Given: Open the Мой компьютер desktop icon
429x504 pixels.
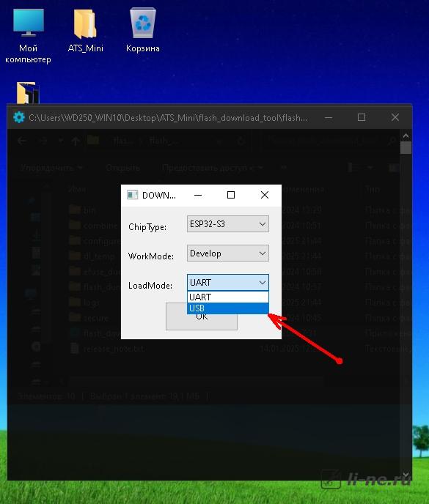Looking at the screenshot, I should point(29,36).
